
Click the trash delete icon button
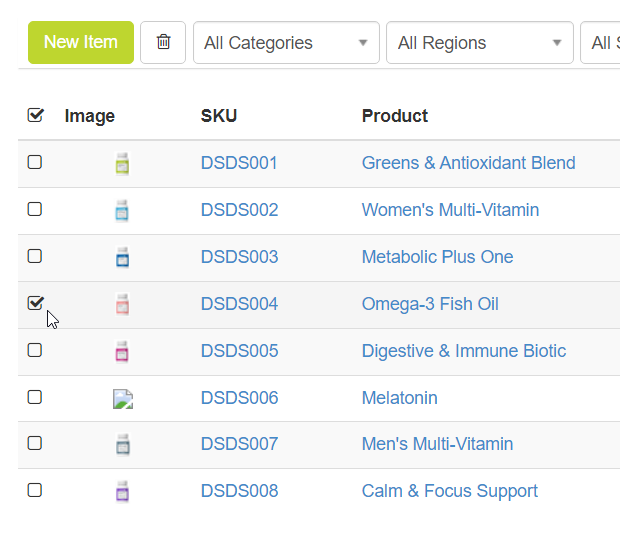(x=163, y=42)
